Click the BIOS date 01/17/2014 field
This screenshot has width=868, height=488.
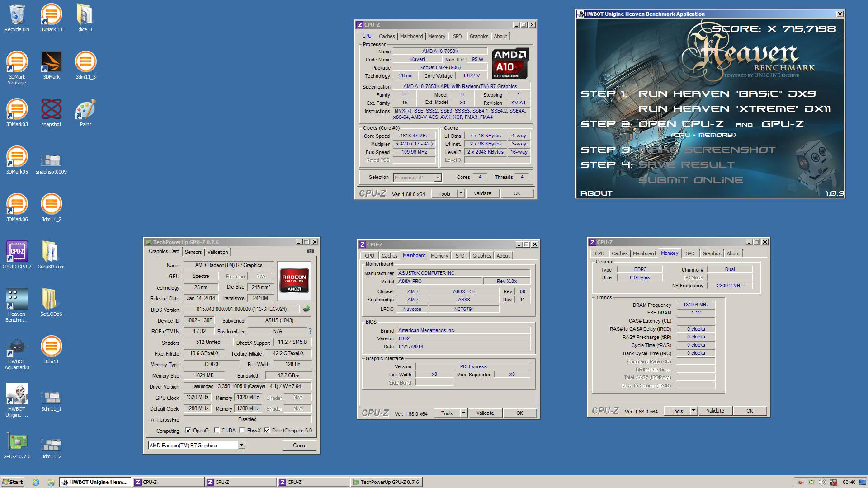(463, 347)
